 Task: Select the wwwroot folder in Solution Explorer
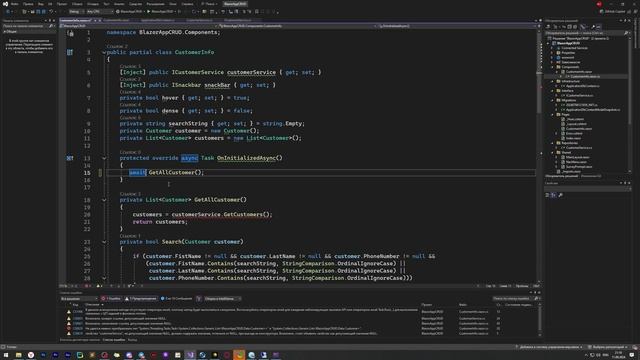click(x=567, y=58)
